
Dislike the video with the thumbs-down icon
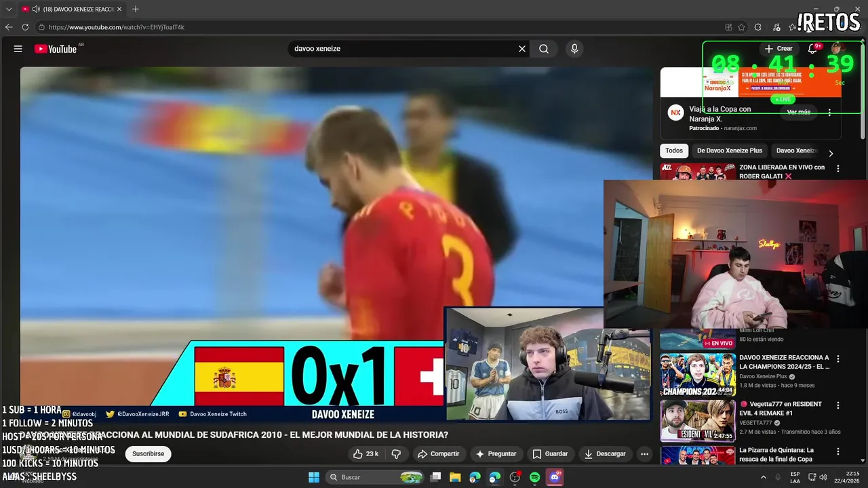point(397,454)
